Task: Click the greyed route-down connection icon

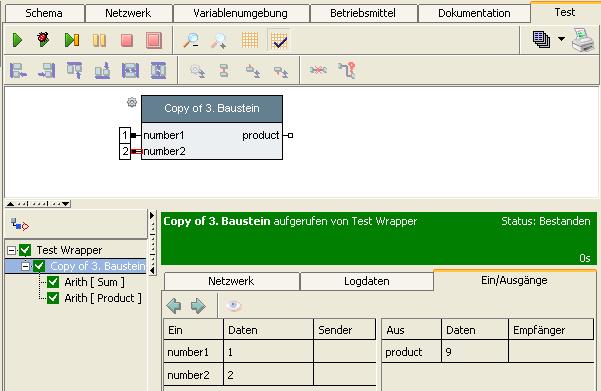Action: [x=253, y=71]
